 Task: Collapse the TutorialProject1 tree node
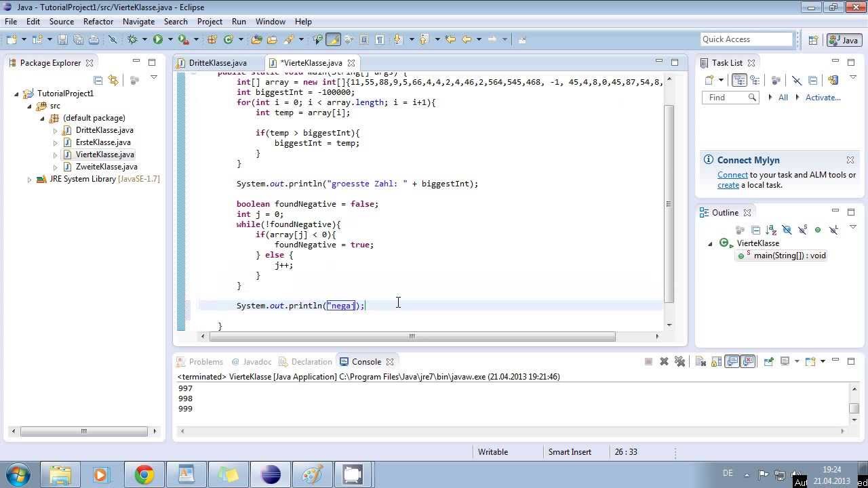[x=17, y=94]
